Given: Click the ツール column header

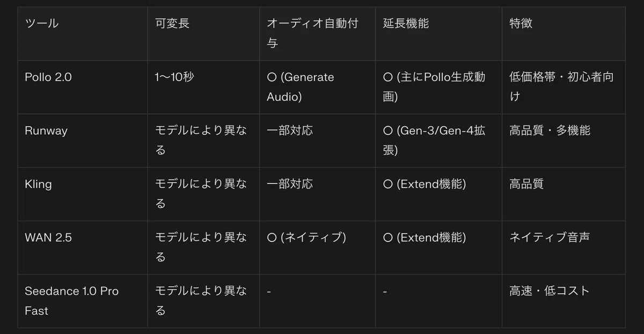Looking at the screenshot, I should click(x=42, y=24).
